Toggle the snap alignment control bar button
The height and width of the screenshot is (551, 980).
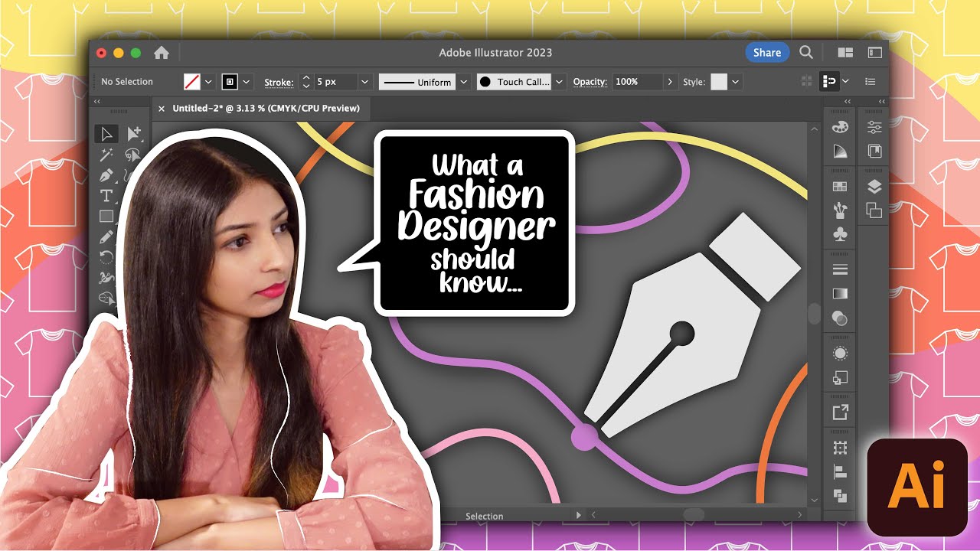828,81
